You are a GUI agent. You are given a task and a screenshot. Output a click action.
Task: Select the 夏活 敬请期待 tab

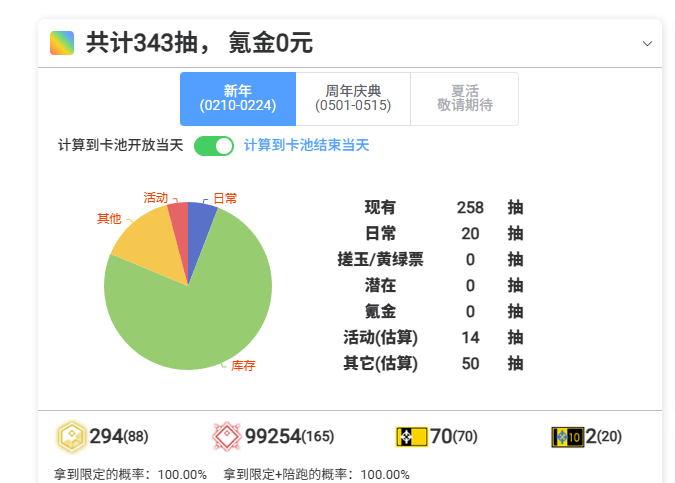(x=464, y=99)
